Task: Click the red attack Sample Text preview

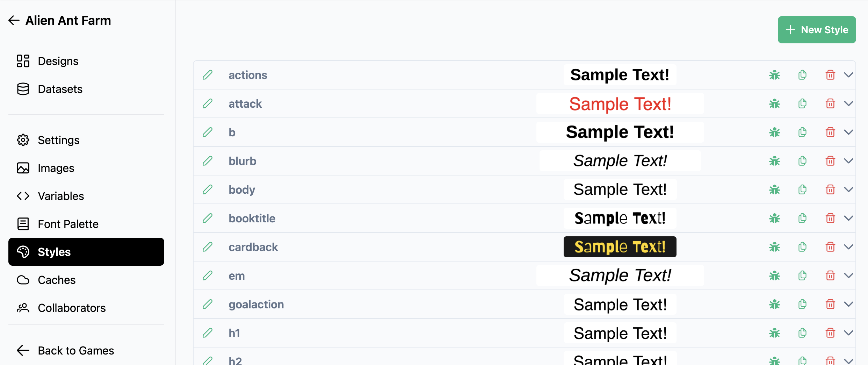Action: click(620, 104)
